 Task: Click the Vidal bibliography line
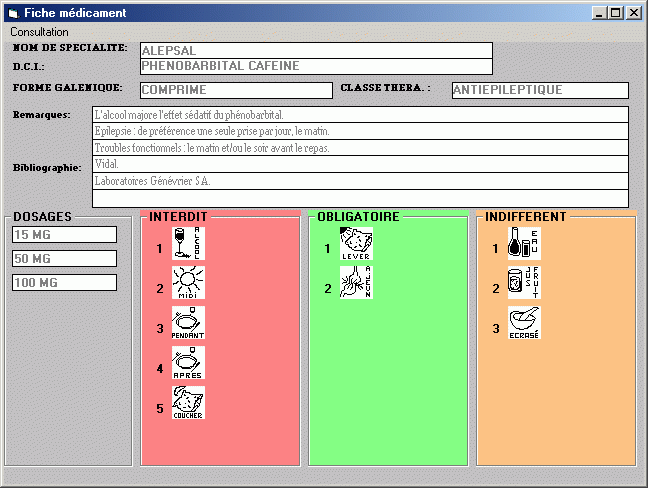click(360, 164)
